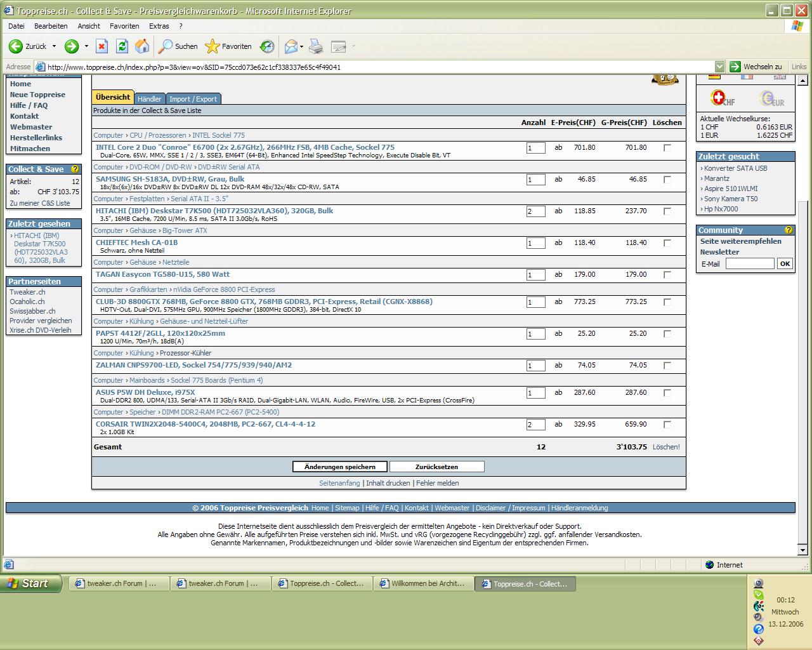Open the History toolbar icon

click(x=267, y=46)
